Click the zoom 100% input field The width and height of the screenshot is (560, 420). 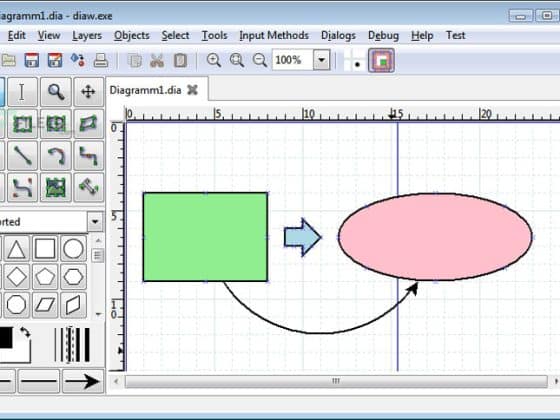293,60
